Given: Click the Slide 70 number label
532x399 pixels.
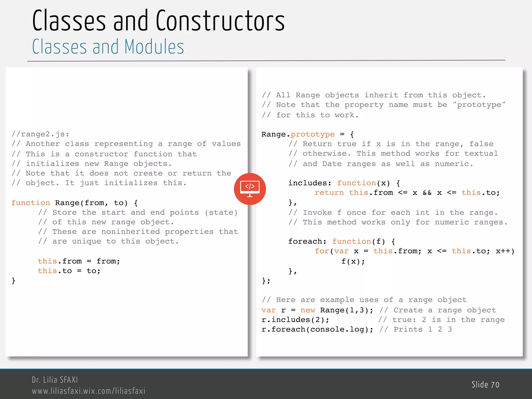Looking at the screenshot, I should click(485, 384).
